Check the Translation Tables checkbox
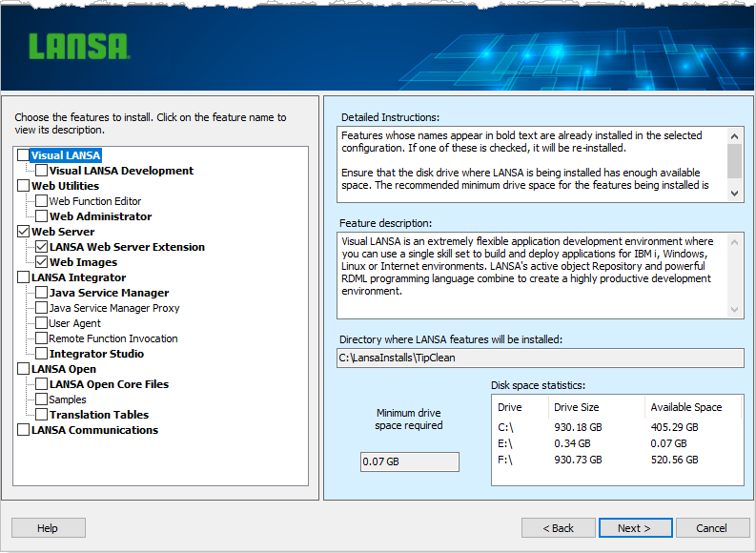756x553 pixels. click(41, 415)
